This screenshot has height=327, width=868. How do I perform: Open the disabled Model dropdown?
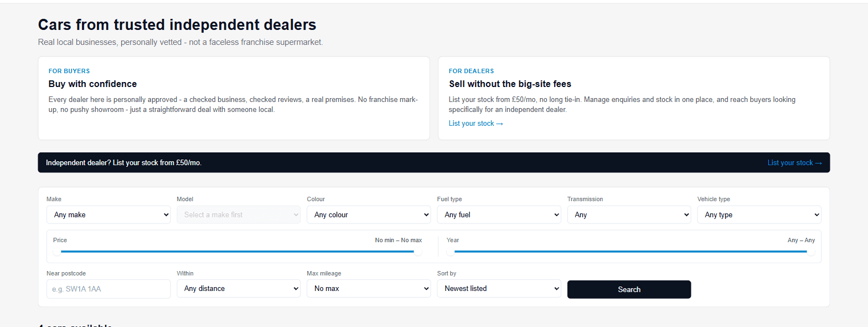point(239,214)
